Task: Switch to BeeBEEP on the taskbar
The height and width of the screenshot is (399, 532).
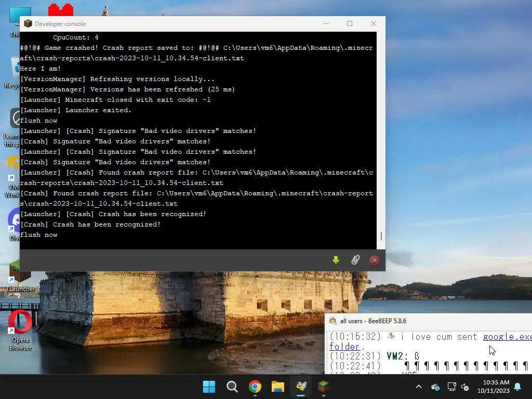Action: (x=301, y=387)
